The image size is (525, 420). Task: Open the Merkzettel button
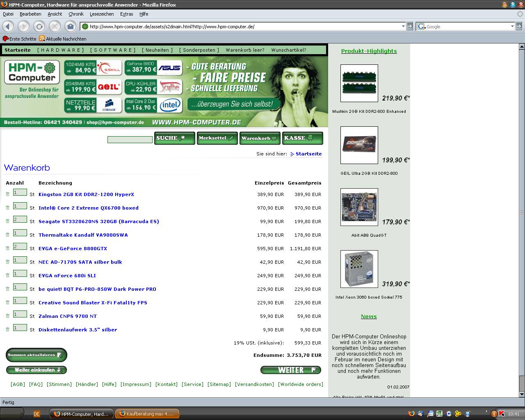click(x=217, y=138)
